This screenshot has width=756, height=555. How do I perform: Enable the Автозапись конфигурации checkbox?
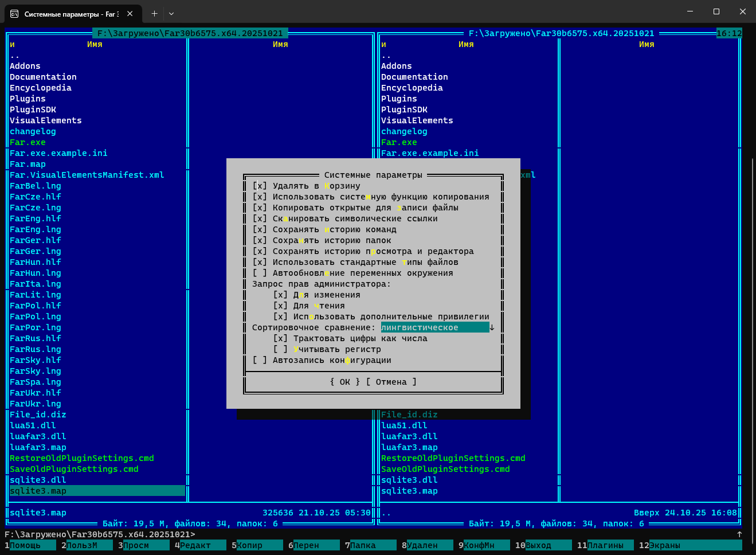260,360
